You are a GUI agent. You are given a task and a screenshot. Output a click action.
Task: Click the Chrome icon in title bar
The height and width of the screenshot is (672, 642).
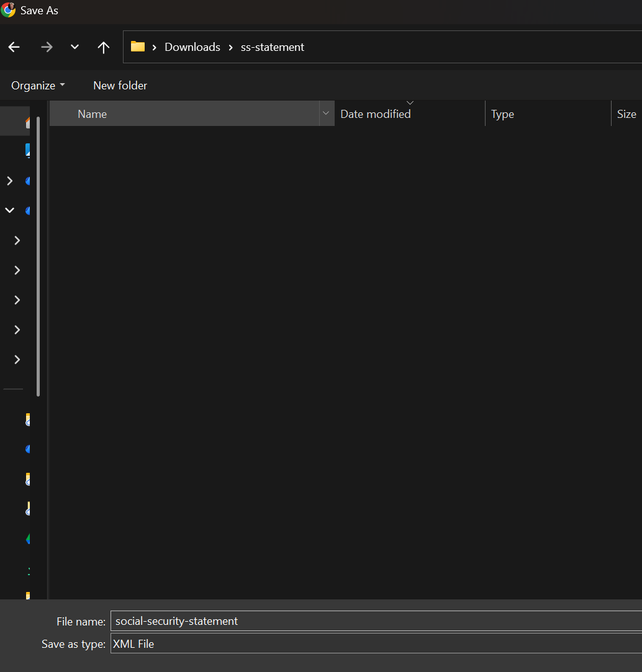(8, 10)
